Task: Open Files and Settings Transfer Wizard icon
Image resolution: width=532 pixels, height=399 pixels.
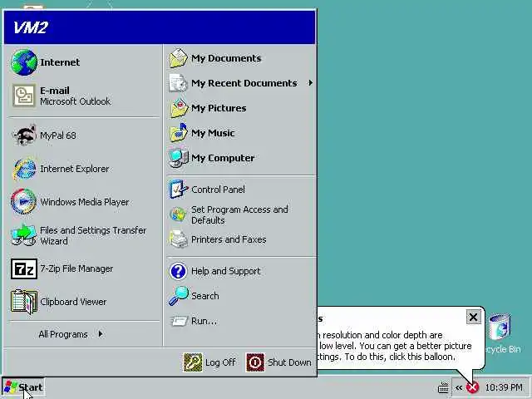Action: click(24, 235)
